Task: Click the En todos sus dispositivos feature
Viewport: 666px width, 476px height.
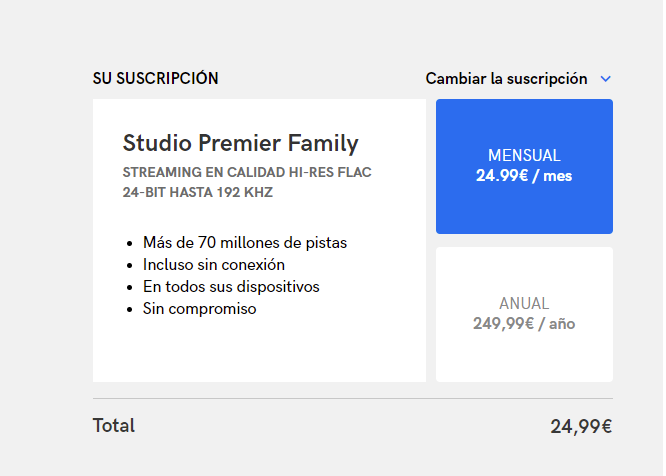Action: pos(231,287)
